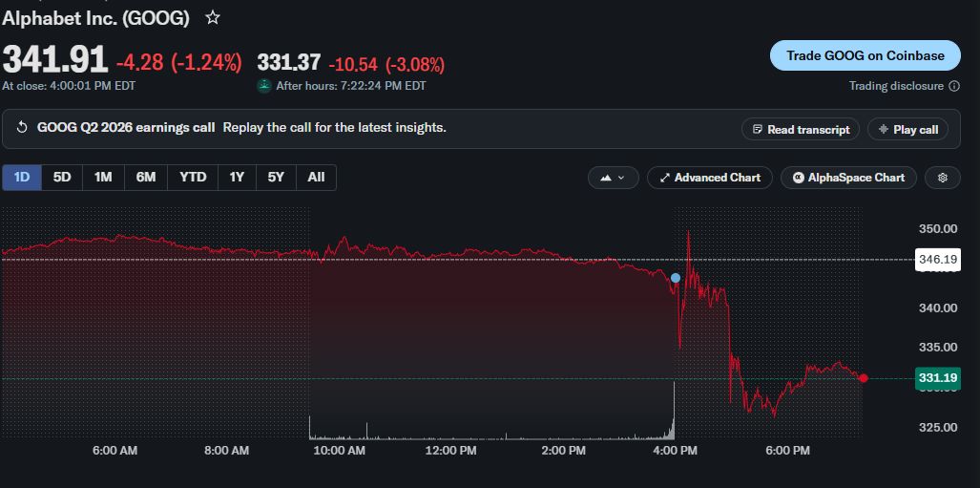Screen dimensions: 980x488
Task: Open Read transcript
Action: pos(801,130)
